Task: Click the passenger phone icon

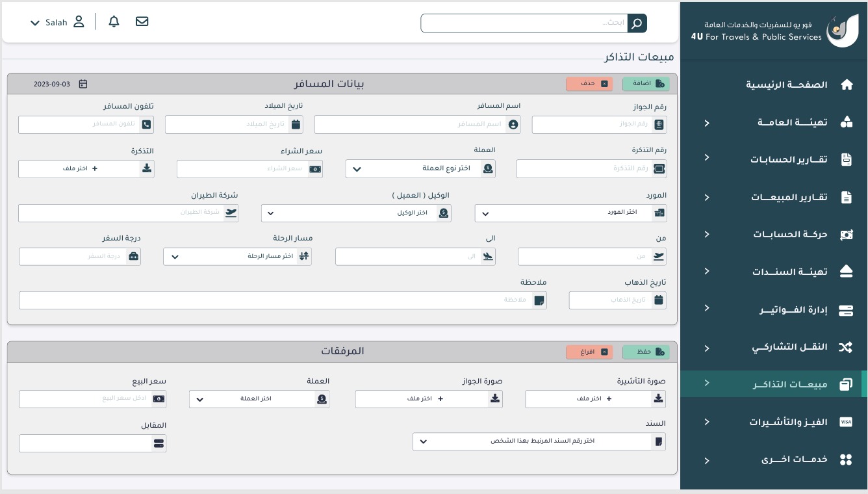Action: point(146,125)
